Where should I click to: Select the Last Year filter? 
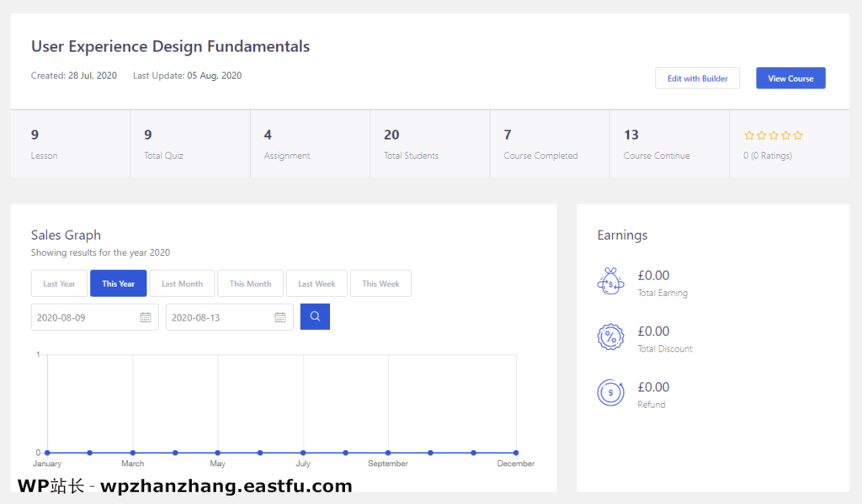coord(59,284)
